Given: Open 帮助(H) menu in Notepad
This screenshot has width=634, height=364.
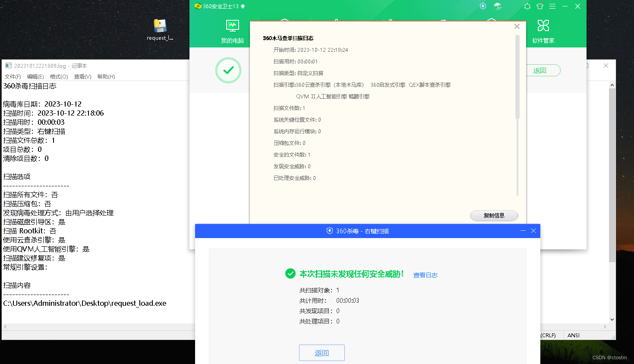Looking at the screenshot, I should click(106, 76).
